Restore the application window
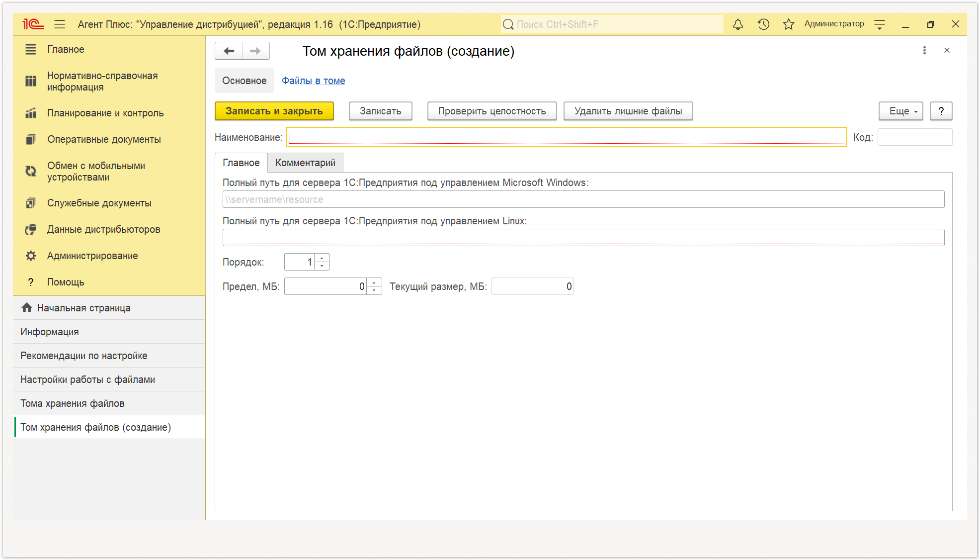980x560 pixels. pos(930,24)
